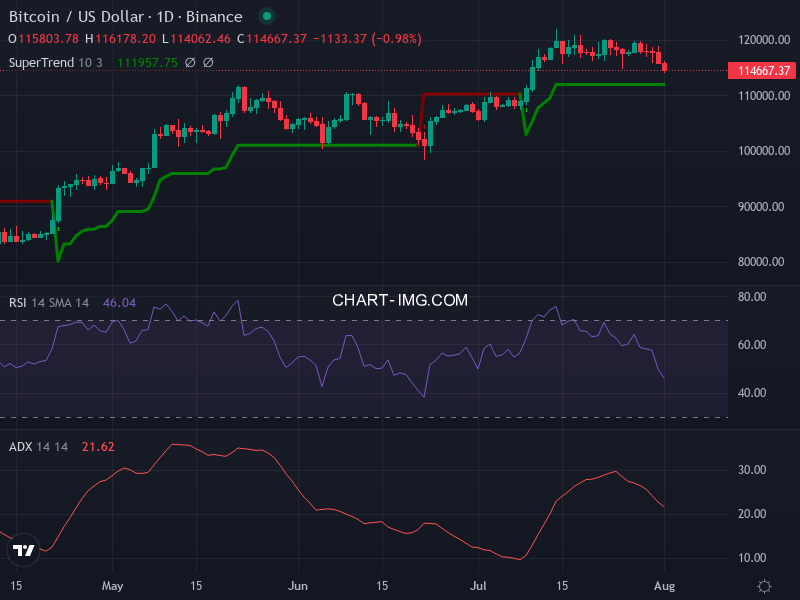Click the SuperTrend 10 3 indicator label
Screen dimensions: 800x600
(56, 63)
